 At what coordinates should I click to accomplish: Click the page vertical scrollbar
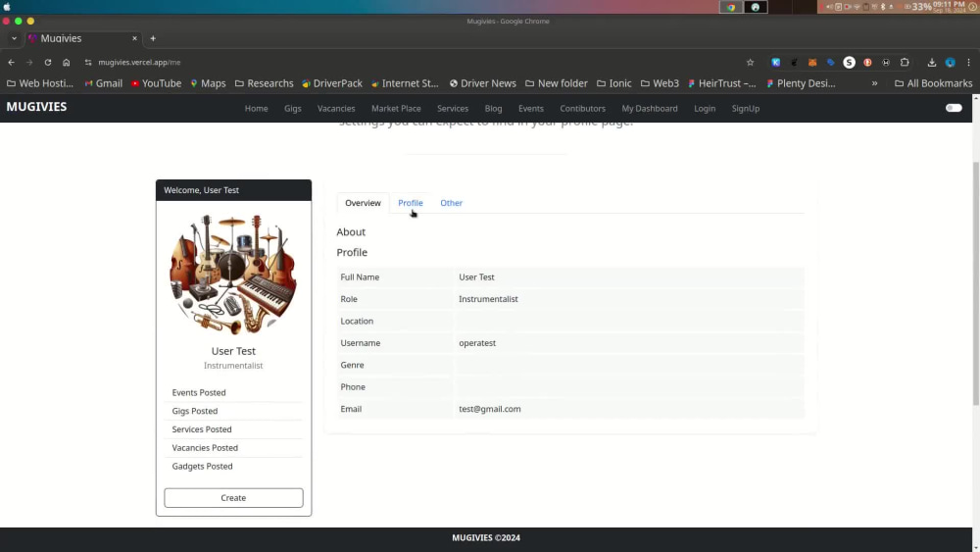[976, 283]
